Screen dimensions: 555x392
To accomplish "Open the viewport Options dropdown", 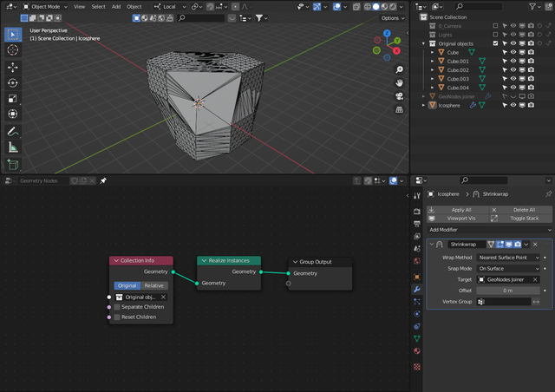I will click(x=393, y=18).
